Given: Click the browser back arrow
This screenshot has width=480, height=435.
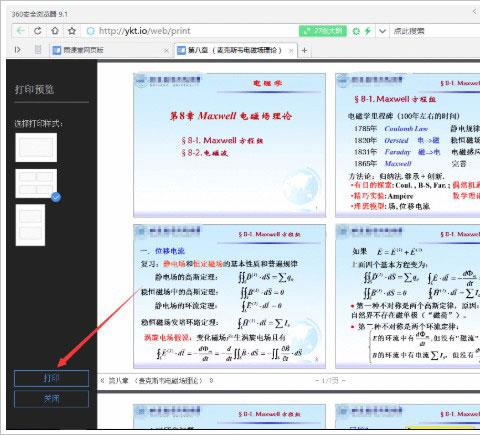Looking at the screenshot, I should (21, 31).
